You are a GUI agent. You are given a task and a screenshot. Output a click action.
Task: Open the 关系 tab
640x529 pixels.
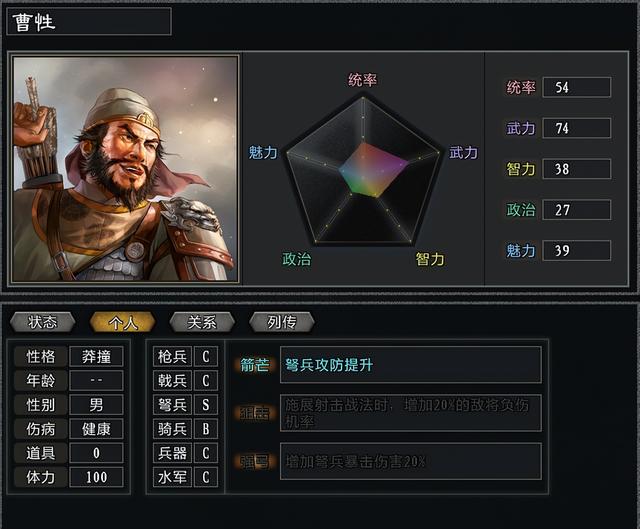[201, 322]
